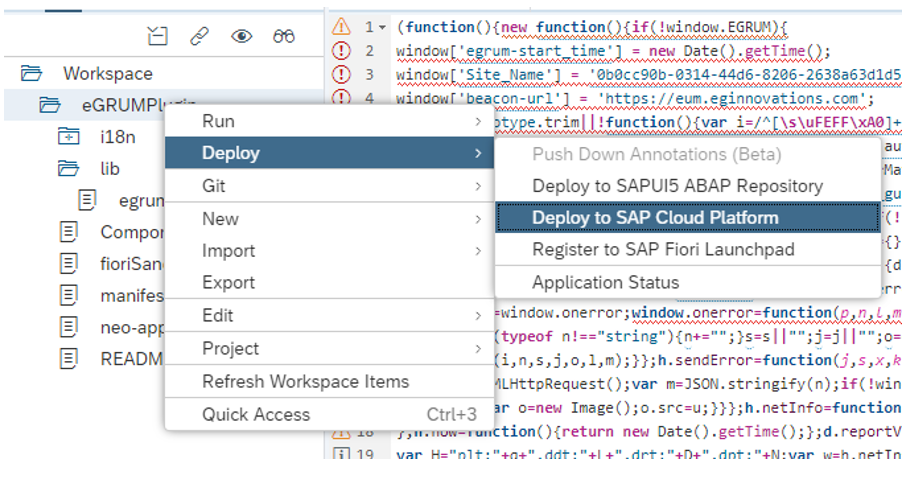Click the chevron arrow beside Git

(478, 186)
